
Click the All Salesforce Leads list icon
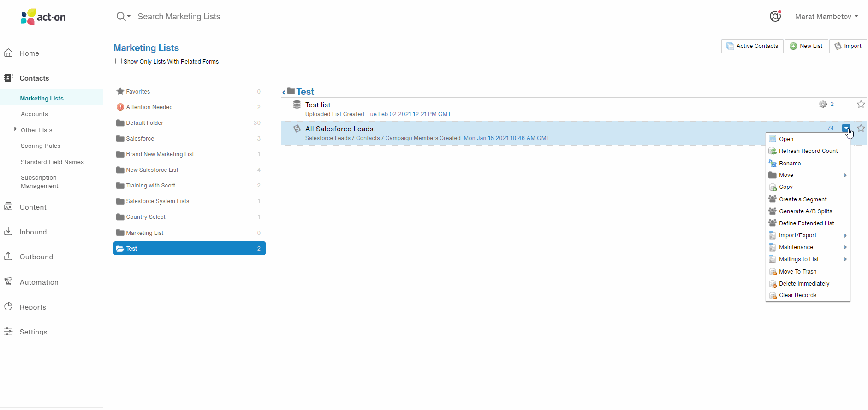pos(297,129)
